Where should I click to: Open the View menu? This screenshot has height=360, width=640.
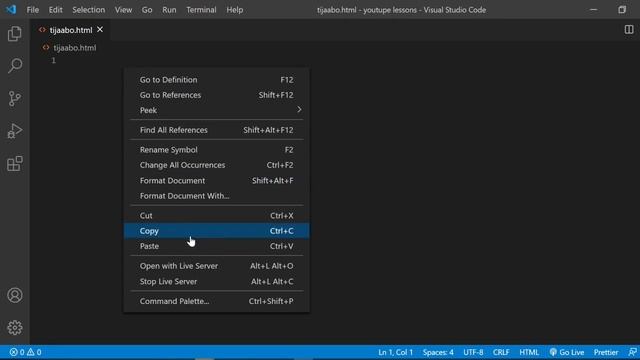pos(123,9)
